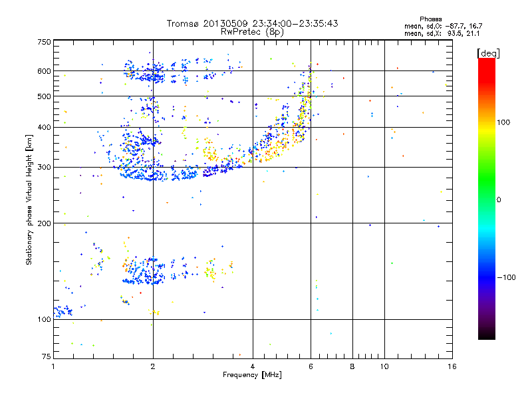Screen dimensions: 532x399
Task: Click the x-axis tick label "6"
Action: pos(311,366)
